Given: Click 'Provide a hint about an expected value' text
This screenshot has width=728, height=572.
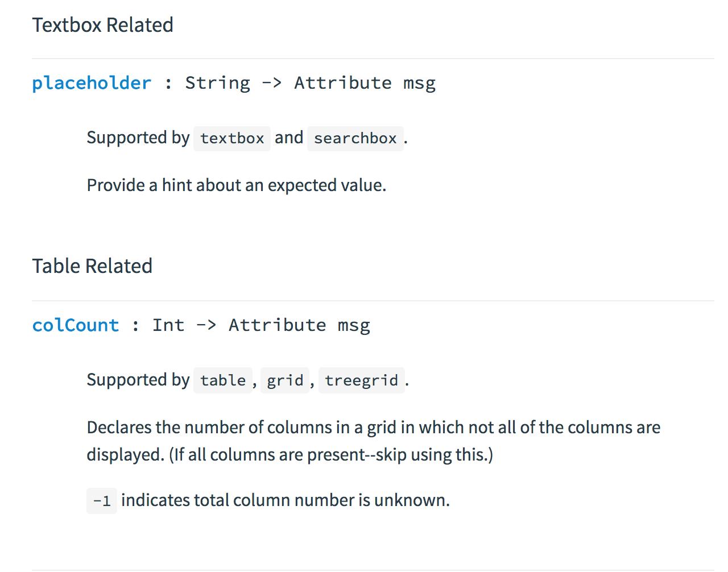Looking at the screenshot, I should [x=237, y=185].
